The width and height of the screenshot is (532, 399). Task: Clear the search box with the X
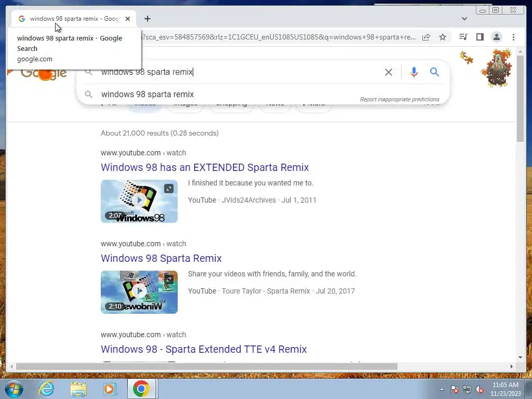(389, 72)
